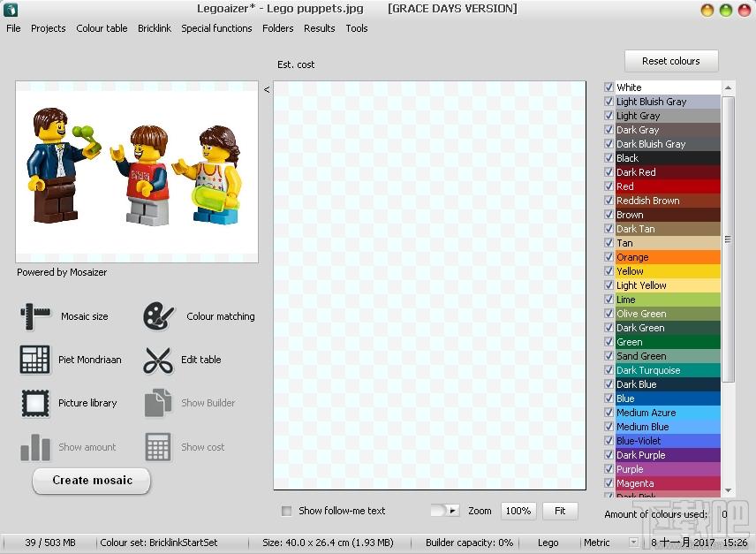Open the Bricklink menu

tap(155, 28)
